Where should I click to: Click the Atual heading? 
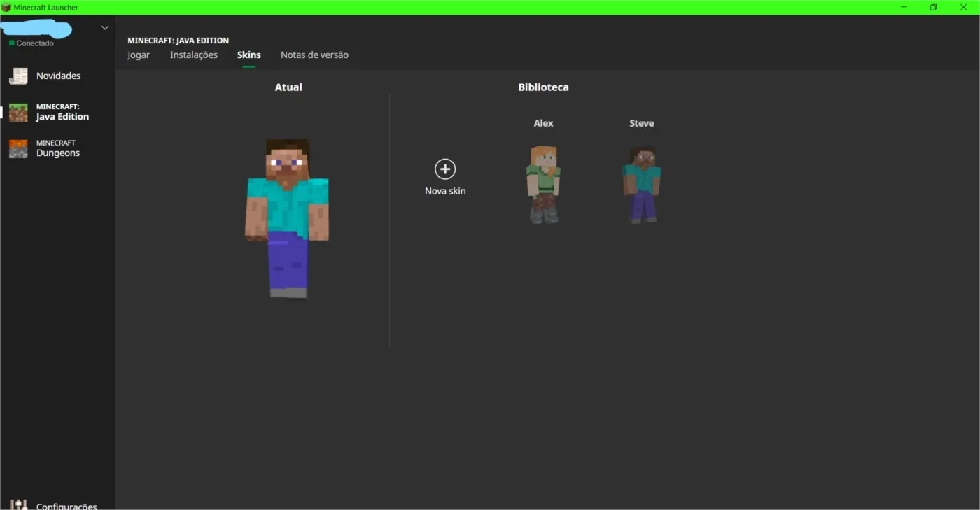pyautogui.click(x=288, y=87)
